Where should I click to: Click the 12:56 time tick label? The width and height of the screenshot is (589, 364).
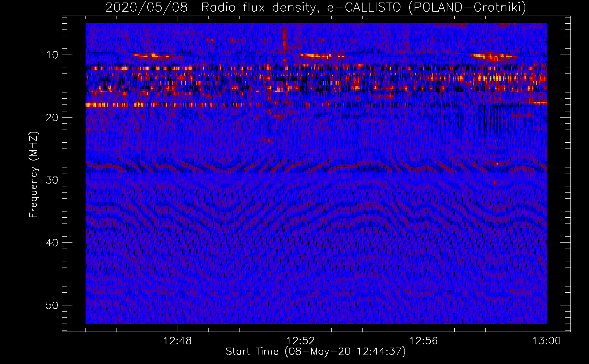[x=424, y=341]
